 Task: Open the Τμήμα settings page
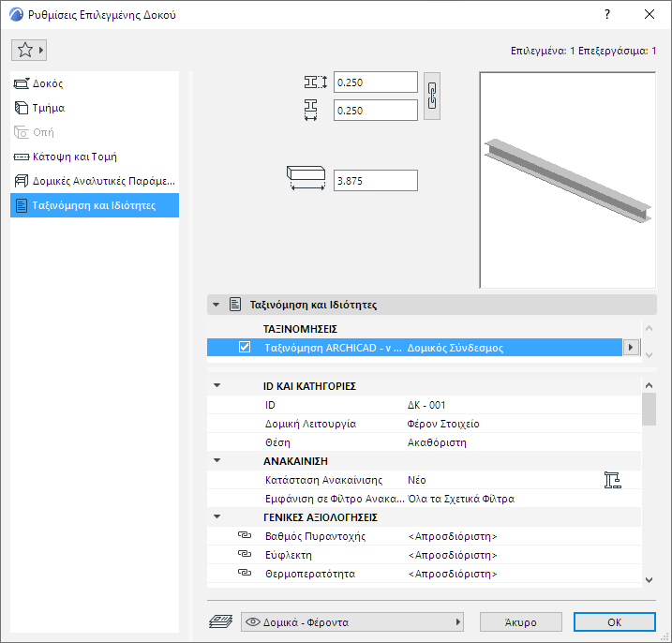pyautogui.click(x=95, y=108)
